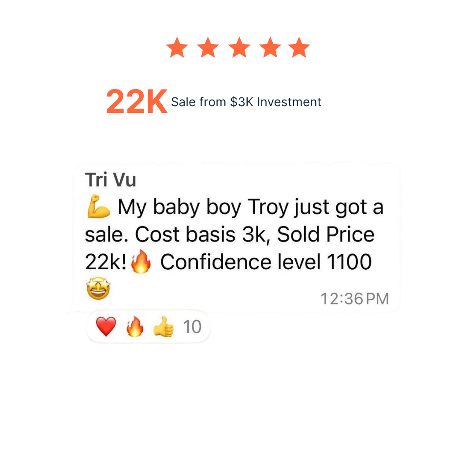Click the "Confidence level 1100" text
Screen dimensions: 476x476
coord(266,263)
